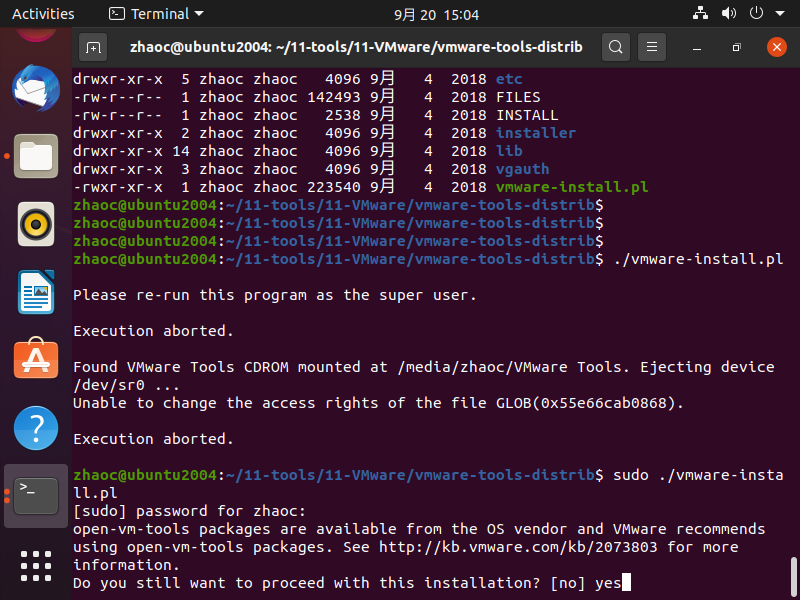Open the partially hidden Firefox dock icon

[x=36, y=35]
